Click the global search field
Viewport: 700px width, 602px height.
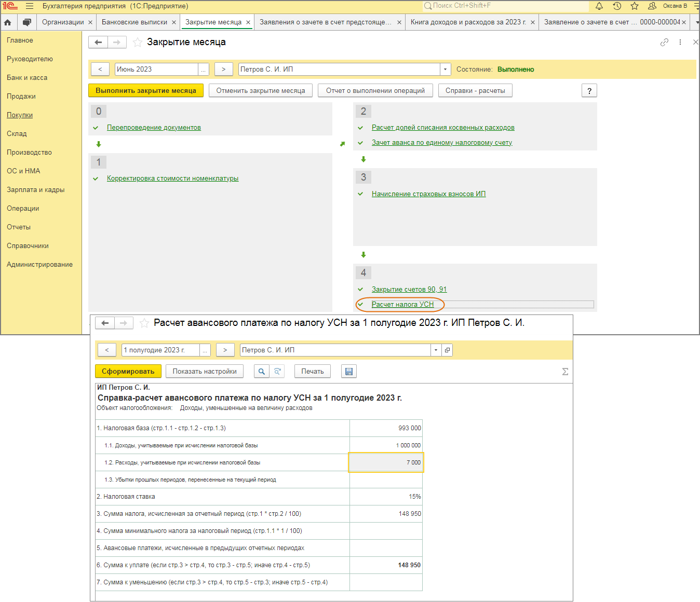point(506,6)
